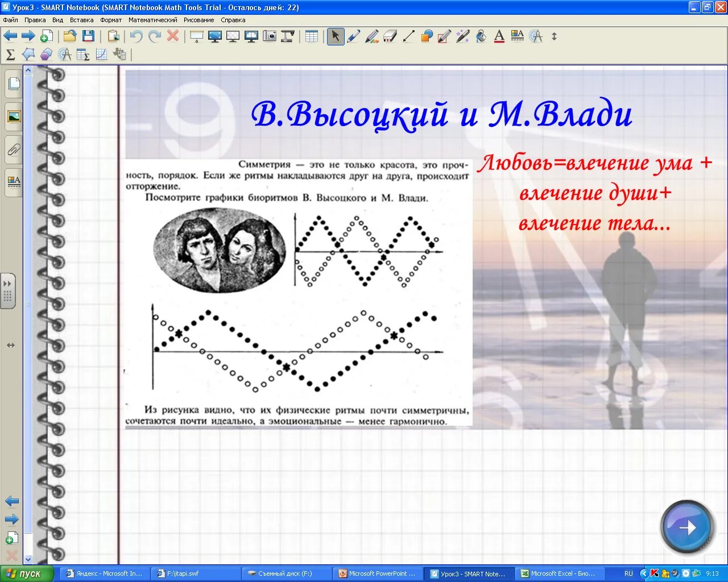This screenshot has height=582, width=728.
Task: Open a file with the folder icon
Action: click(70, 36)
